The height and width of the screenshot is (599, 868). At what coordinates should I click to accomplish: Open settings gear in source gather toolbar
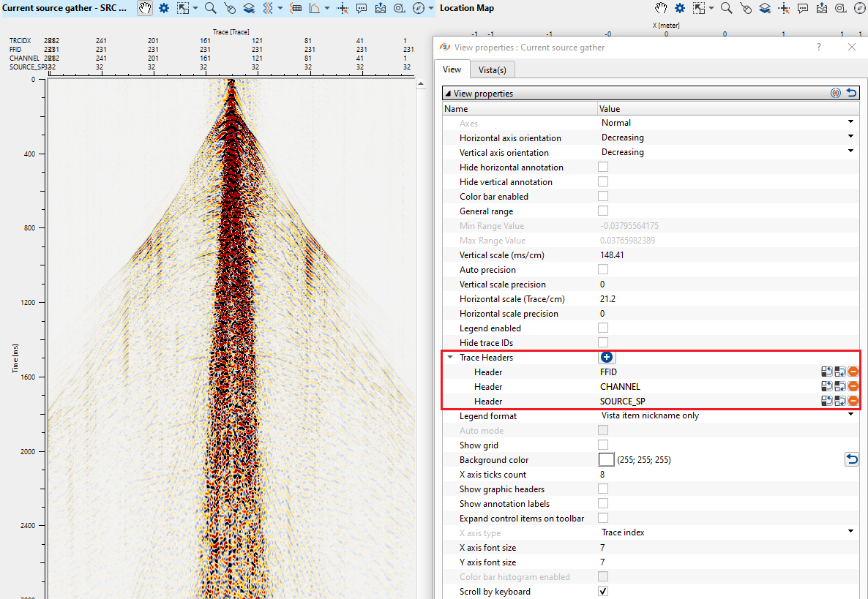coord(163,8)
